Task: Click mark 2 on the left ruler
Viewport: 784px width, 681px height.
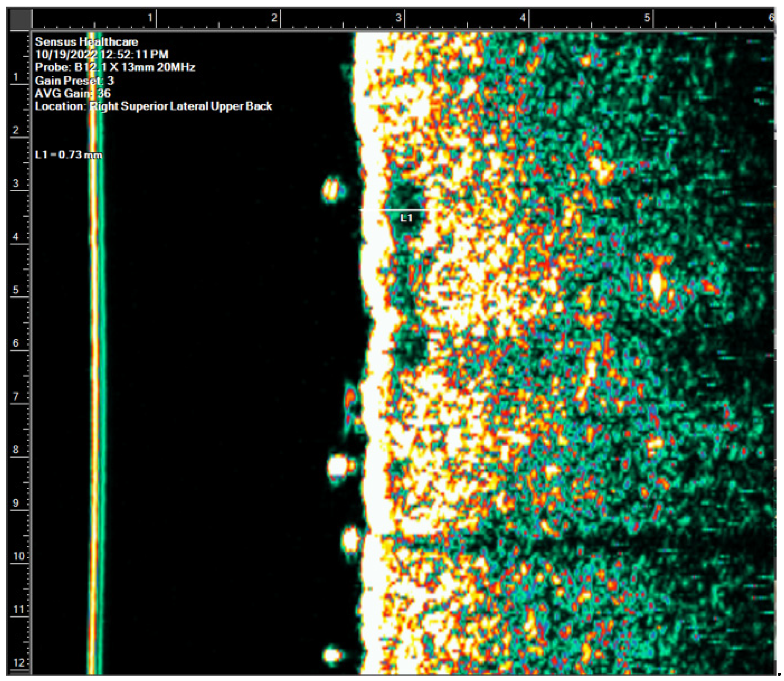Action: tap(16, 130)
